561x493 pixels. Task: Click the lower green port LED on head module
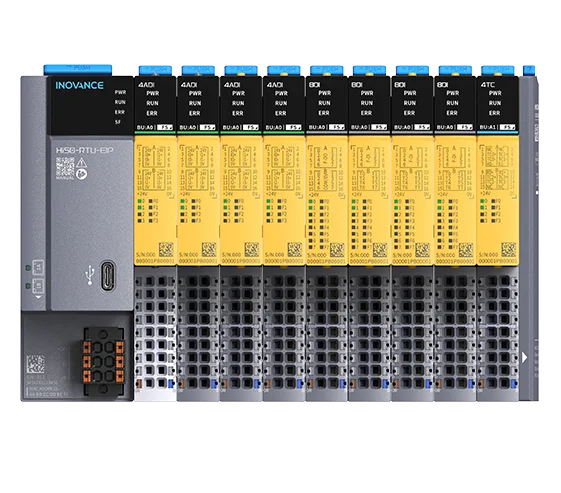pyautogui.click(x=28, y=285)
